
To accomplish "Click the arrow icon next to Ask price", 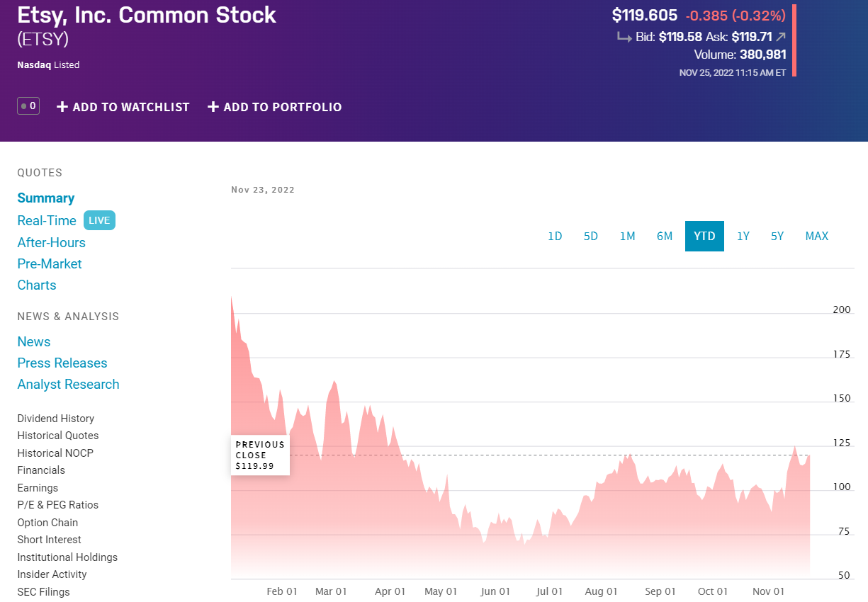I will [781, 37].
